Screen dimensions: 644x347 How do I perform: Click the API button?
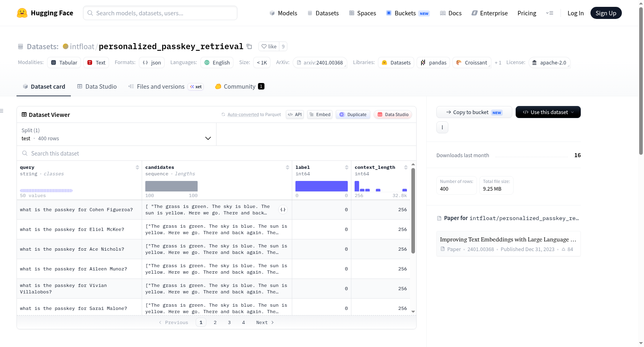coord(295,114)
